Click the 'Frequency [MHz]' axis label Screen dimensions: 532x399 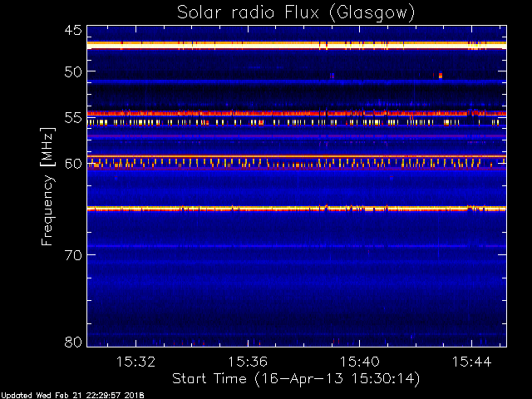point(48,186)
